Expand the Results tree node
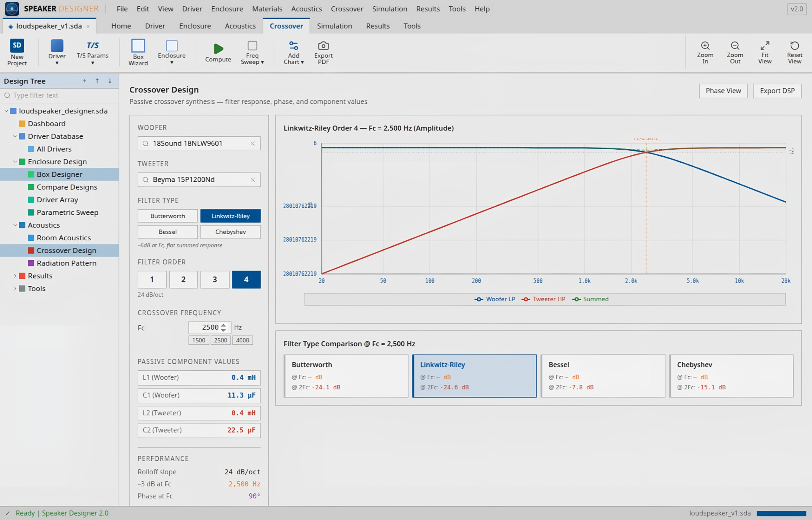Image resolution: width=812 pixels, height=520 pixels. click(x=15, y=276)
